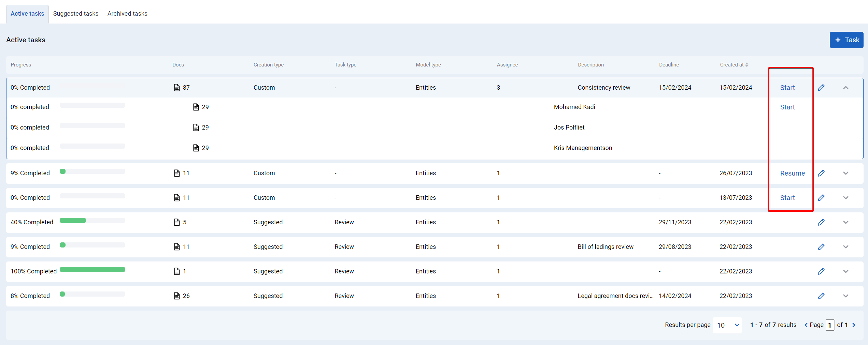Click the page number input field
The width and height of the screenshot is (868, 345).
coord(830,325)
